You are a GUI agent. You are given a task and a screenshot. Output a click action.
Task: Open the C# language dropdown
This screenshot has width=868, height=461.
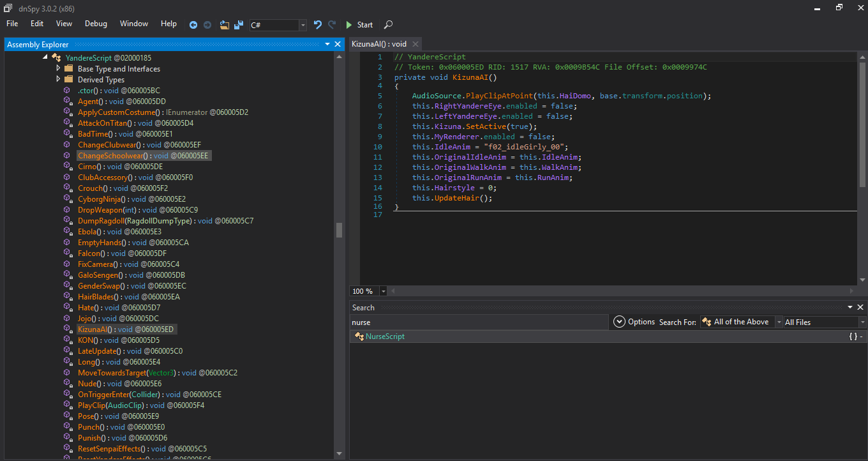303,26
